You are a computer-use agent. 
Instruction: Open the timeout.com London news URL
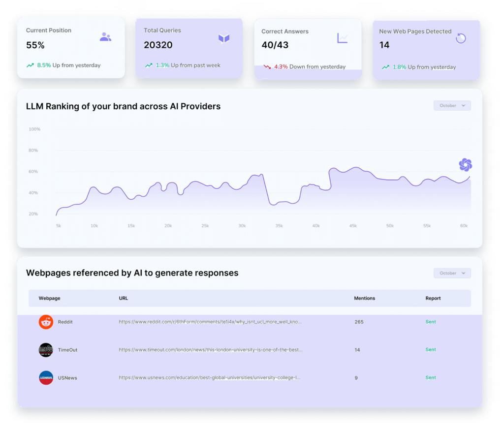(211, 350)
